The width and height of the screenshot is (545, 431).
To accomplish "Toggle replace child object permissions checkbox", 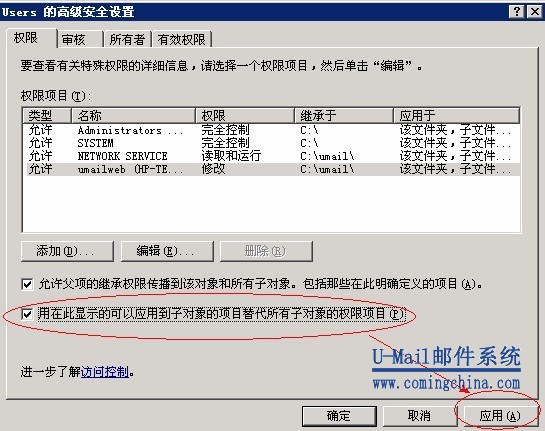I will [x=27, y=315].
